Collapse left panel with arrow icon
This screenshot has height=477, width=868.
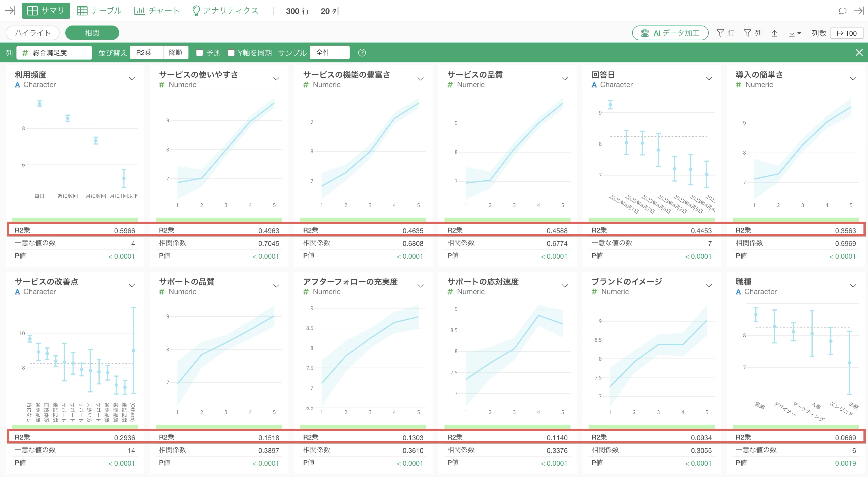pos(10,11)
